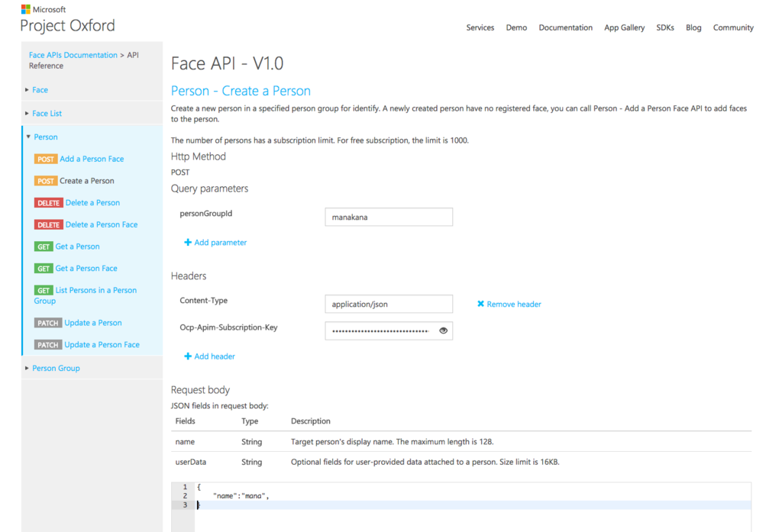Click the Face List sidebar link
782x532 pixels.
click(47, 113)
